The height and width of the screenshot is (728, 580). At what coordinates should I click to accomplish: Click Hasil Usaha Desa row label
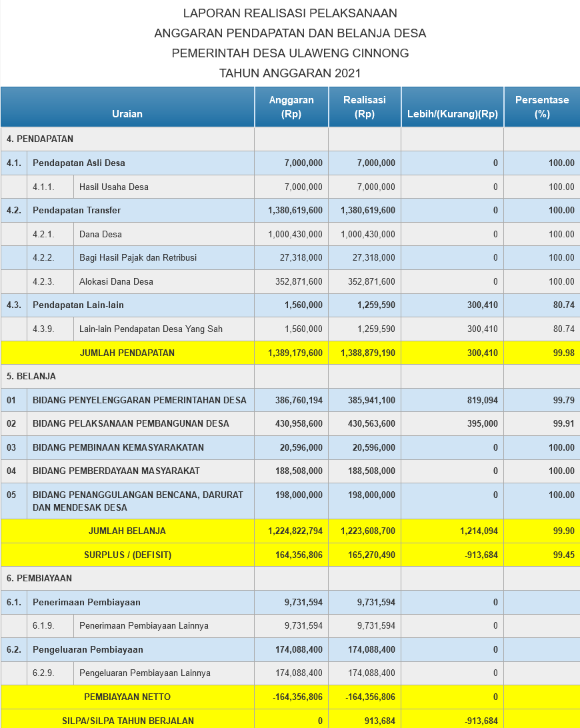114,187
